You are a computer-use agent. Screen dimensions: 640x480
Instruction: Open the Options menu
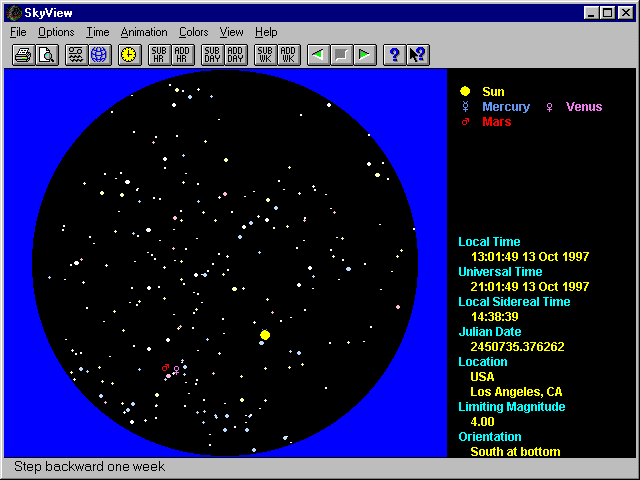[x=56, y=32]
